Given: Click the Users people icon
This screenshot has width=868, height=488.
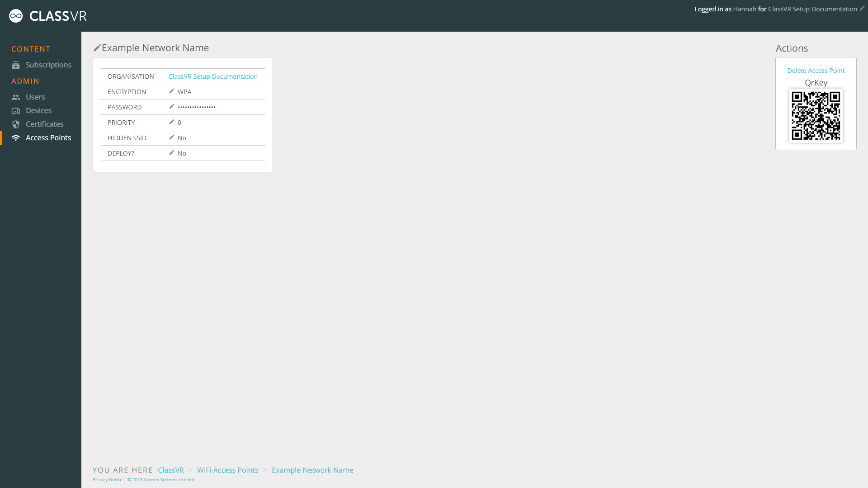Looking at the screenshot, I should click(16, 97).
